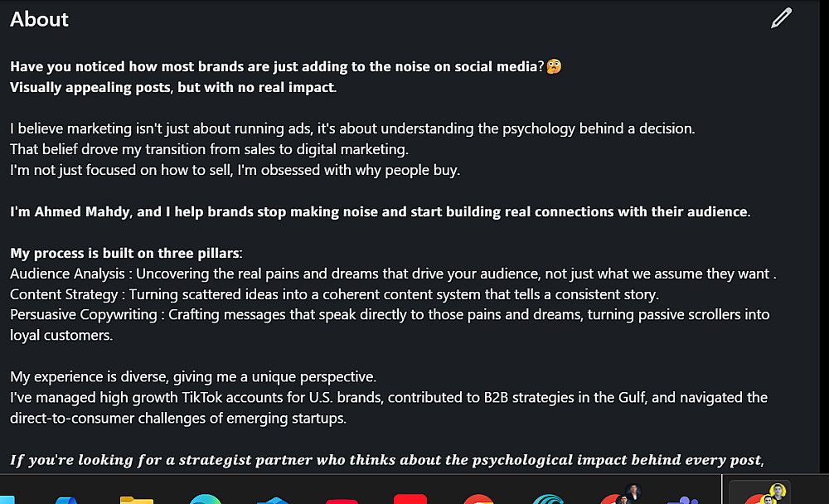Click the Persuasive Copywriting pillar text

(x=390, y=315)
